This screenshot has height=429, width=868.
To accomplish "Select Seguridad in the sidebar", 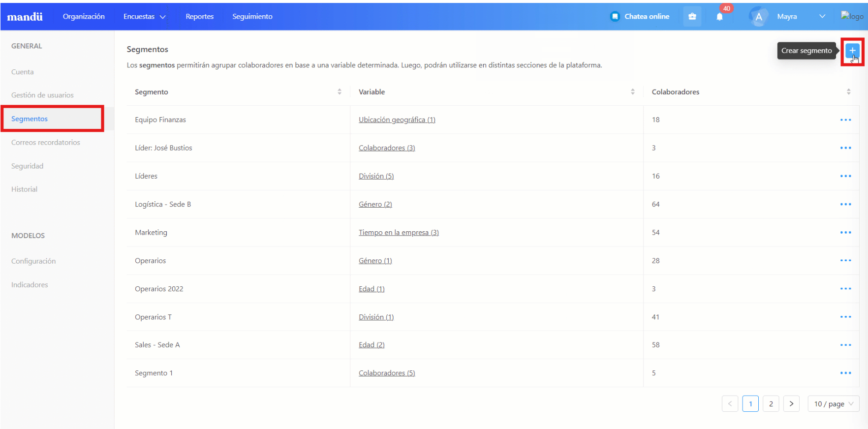I will tap(28, 166).
